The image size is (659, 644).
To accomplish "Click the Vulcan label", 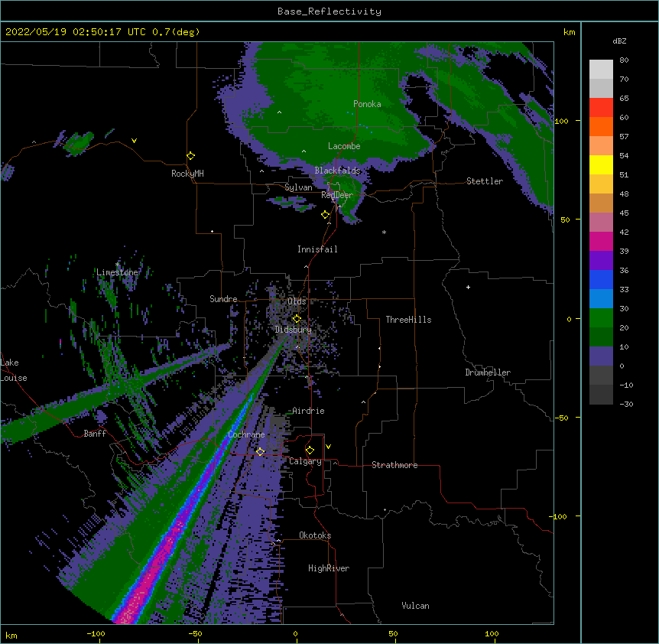I will 415,606.
